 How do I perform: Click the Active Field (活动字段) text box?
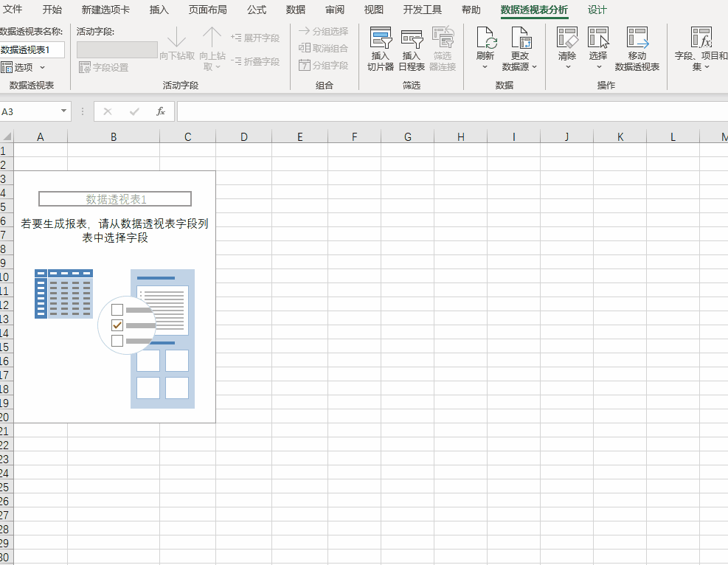[x=117, y=49]
